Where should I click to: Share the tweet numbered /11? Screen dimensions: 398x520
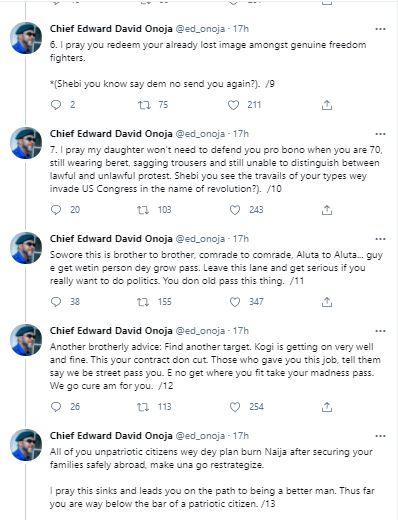pos(327,302)
